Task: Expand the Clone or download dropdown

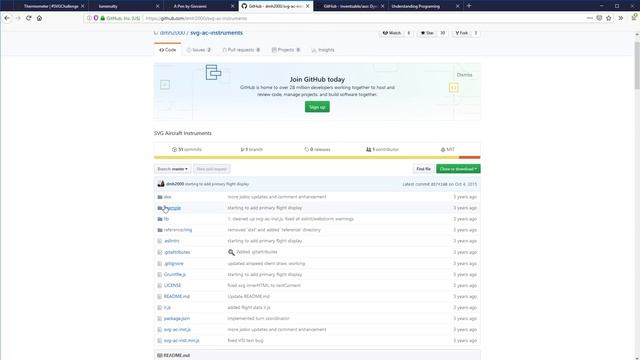Action: (x=458, y=169)
